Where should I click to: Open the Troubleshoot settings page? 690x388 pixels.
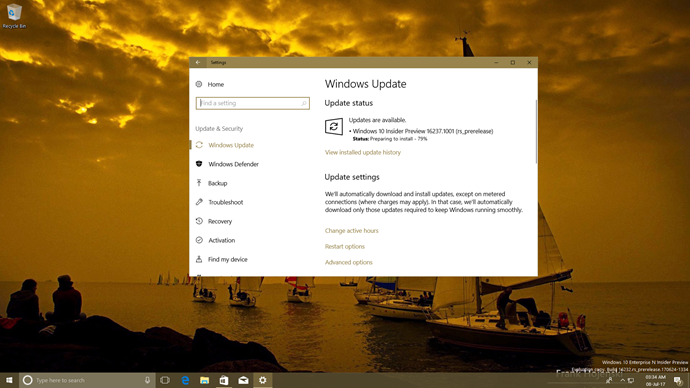[226, 202]
